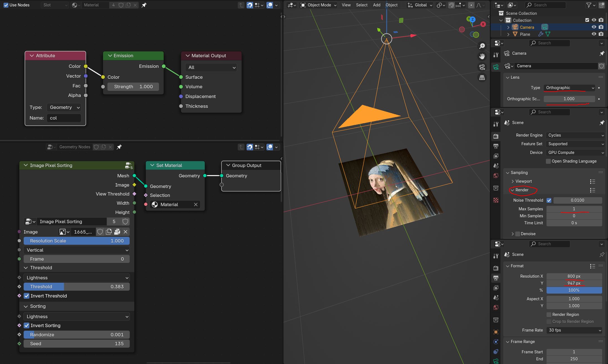This screenshot has height=364, width=608.
Task: Click the pin icon in the Geometry Nodes header
Action: coord(119,147)
